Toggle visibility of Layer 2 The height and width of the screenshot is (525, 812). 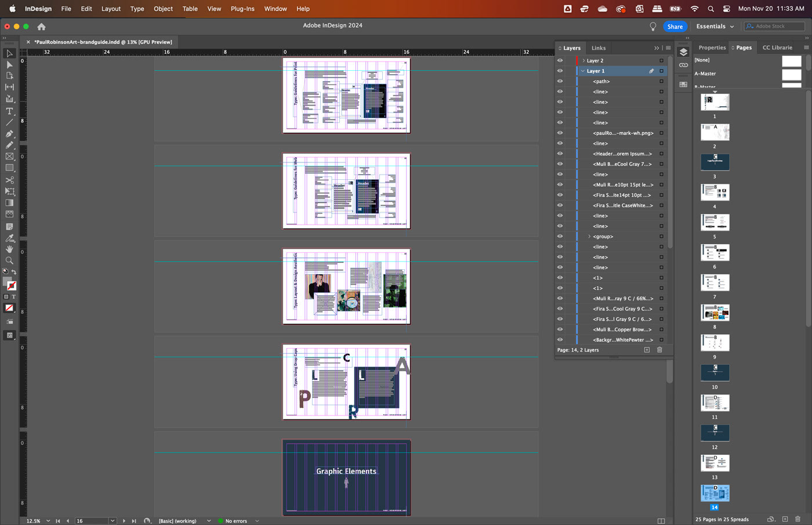560,60
